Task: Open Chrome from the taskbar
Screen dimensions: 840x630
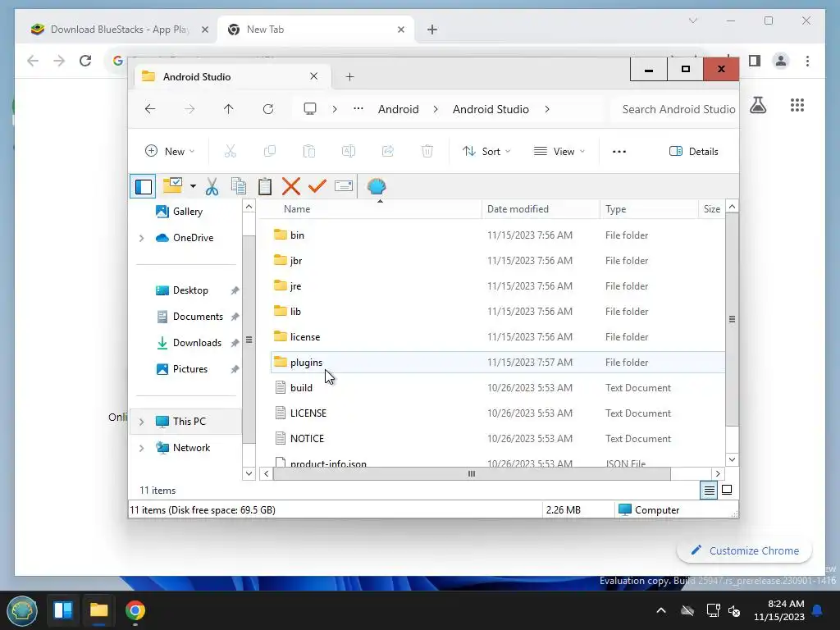Action: click(135, 610)
